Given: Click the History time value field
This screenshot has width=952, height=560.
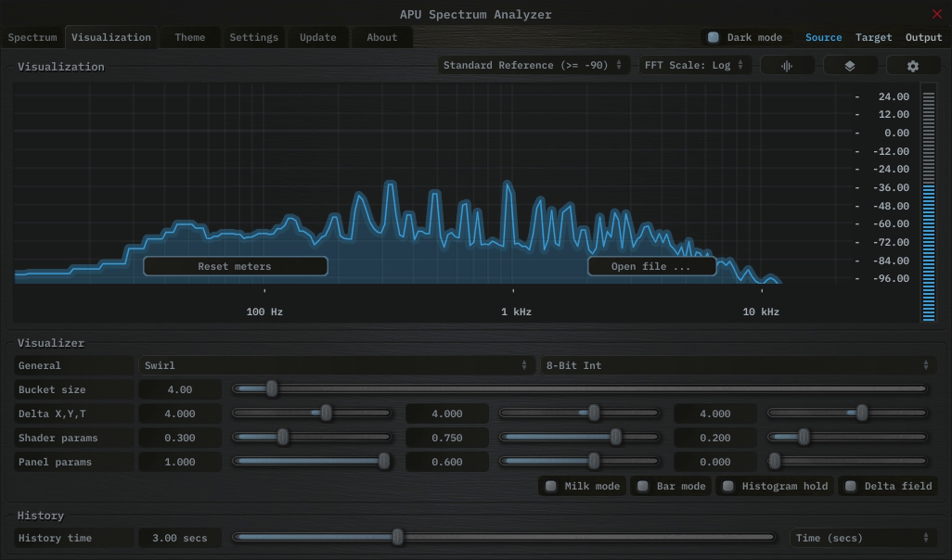Looking at the screenshot, I should click(180, 538).
